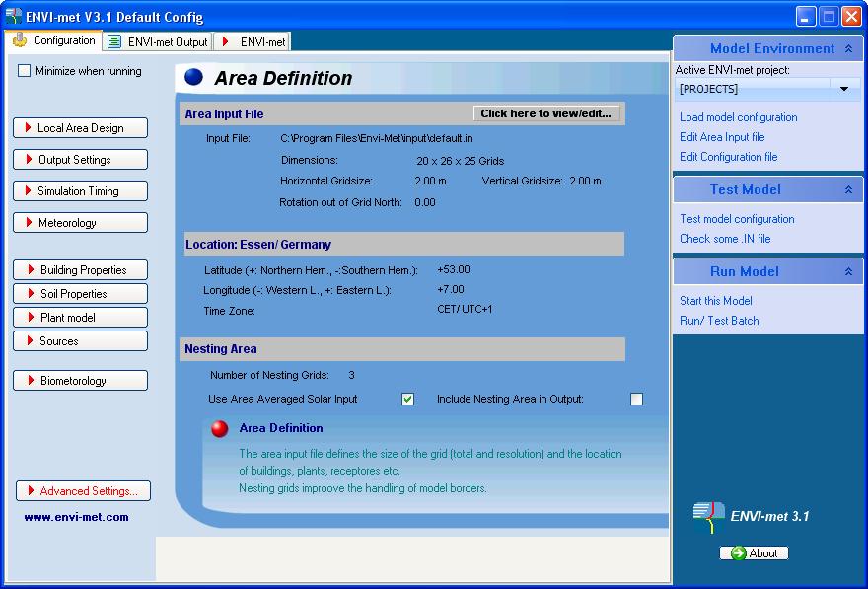Open the Active ENVI-met project dropdown
The height and width of the screenshot is (589, 868).
(843, 89)
